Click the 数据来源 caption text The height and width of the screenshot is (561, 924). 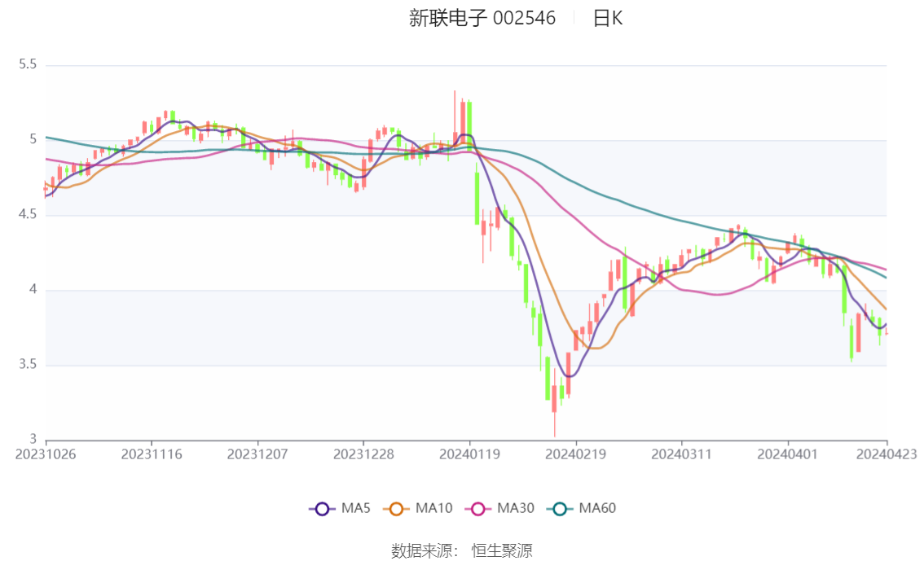425,551
